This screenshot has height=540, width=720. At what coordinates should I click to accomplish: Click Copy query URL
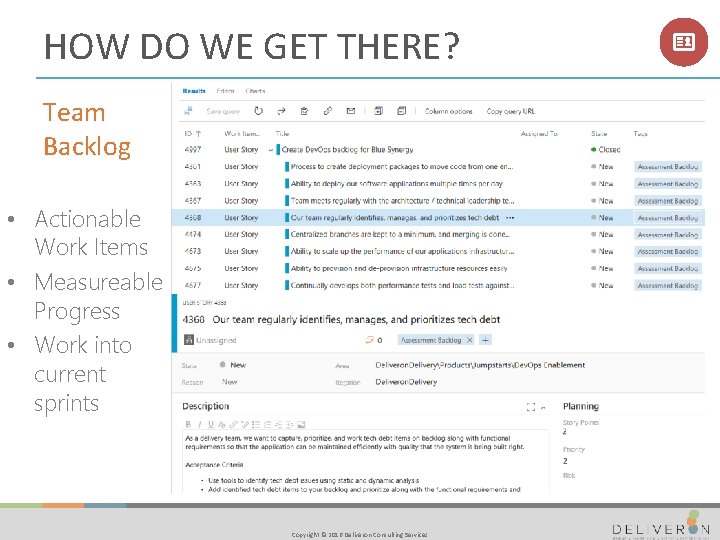(511, 111)
